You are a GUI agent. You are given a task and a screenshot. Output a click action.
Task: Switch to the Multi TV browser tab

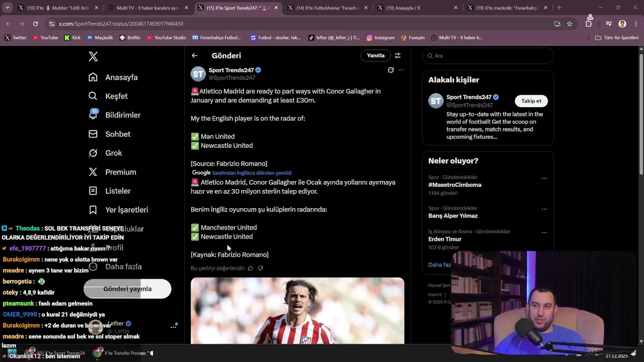(148, 8)
